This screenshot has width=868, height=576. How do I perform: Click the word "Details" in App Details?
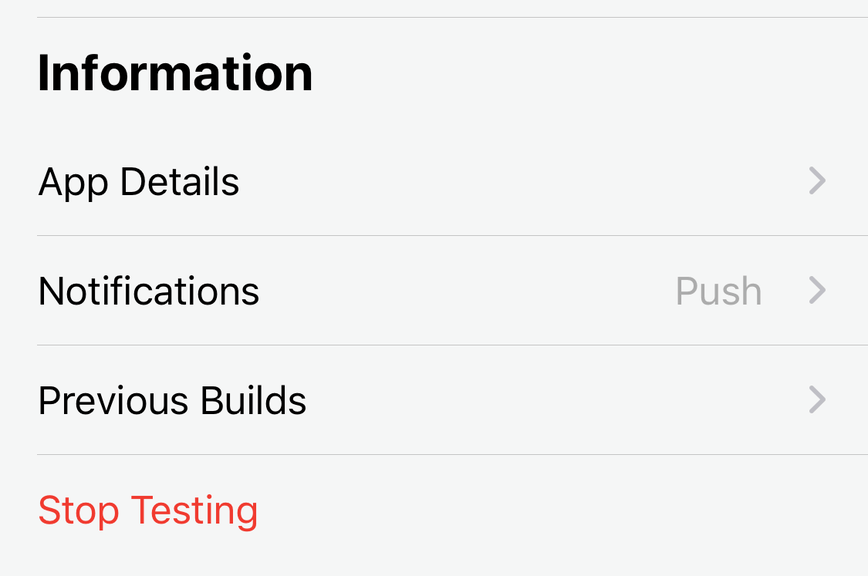(x=180, y=182)
